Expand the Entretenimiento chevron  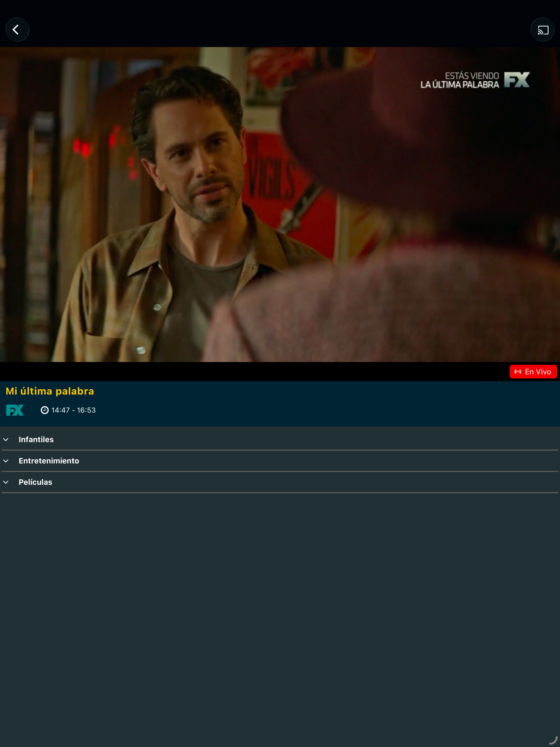click(6, 461)
